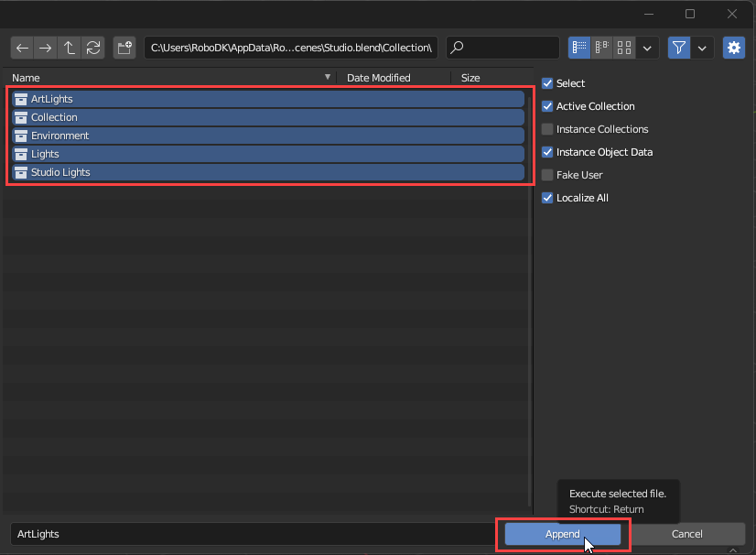This screenshot has width=756, height=555.
Task: Open the display settings dropdown
Action: [x=648, y=48]
